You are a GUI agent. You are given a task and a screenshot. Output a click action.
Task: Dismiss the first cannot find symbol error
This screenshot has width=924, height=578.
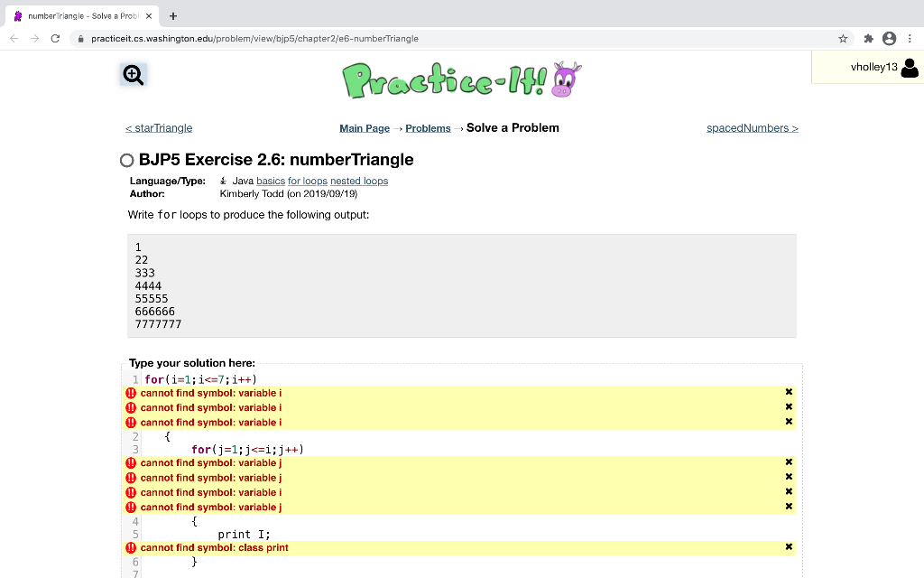(x=789, y=392)
